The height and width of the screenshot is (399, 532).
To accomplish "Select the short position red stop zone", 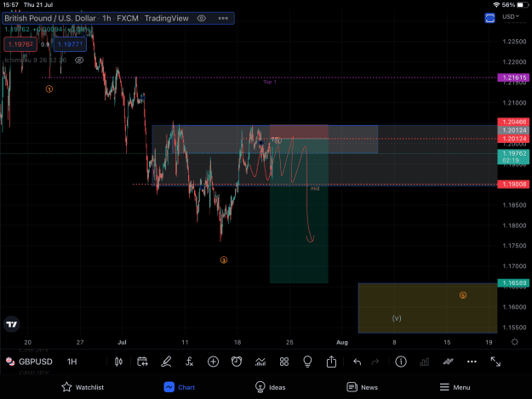I will 299,132.
